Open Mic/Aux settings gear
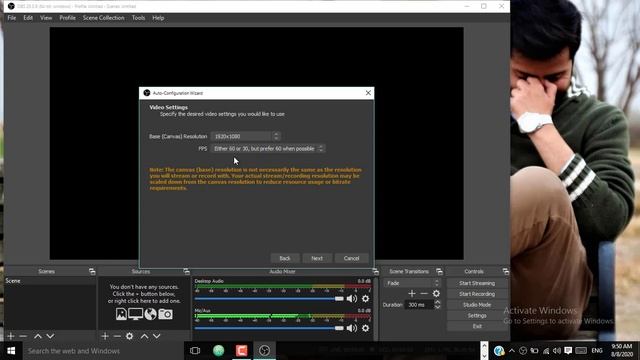The width and height of the screenshot is (640, 360). (366, 328)
